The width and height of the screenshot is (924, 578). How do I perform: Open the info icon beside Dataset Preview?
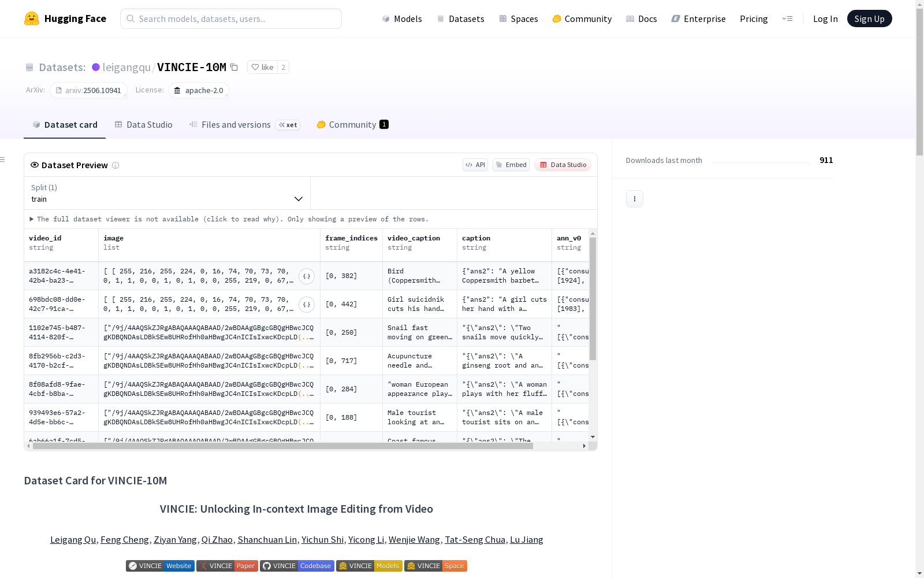[x=115, y=165]
